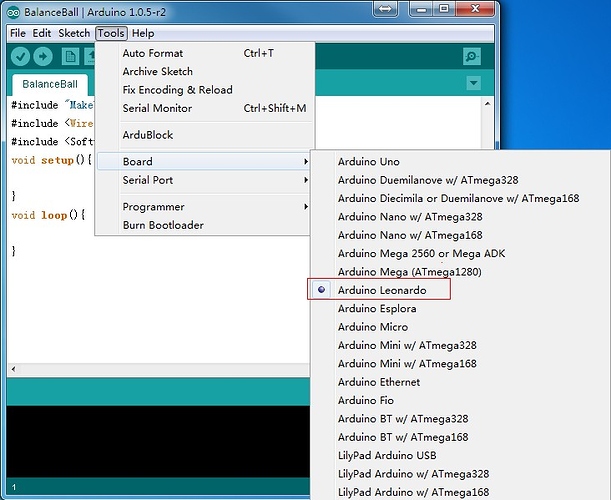Click the Tools menu
The image size is (611, 500).
tap(111, 34)
